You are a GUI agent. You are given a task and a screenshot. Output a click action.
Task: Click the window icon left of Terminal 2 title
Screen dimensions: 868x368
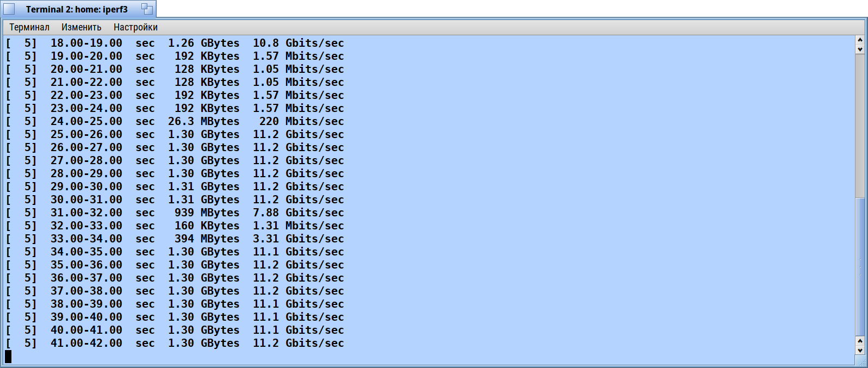point(9,9)
